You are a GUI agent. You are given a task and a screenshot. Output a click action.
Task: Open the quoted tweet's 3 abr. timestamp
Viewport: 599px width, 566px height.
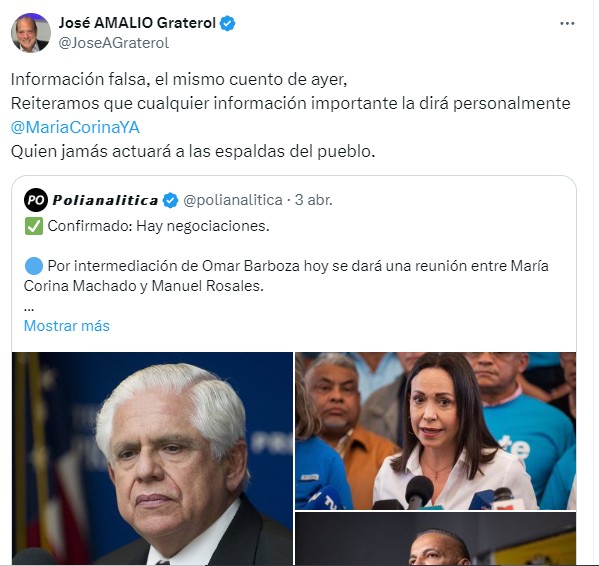[x=314, y=200]
